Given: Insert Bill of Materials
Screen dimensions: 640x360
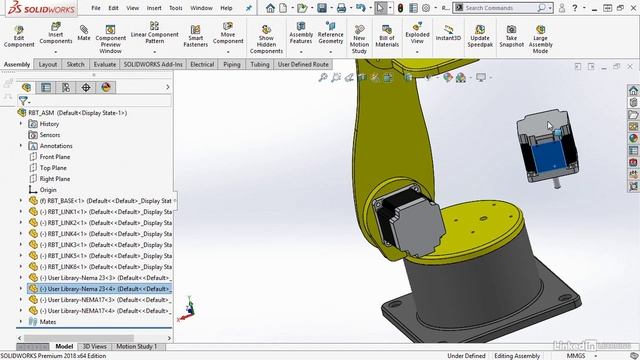Looking at the screenshot, I should click(x=387, y=36).
